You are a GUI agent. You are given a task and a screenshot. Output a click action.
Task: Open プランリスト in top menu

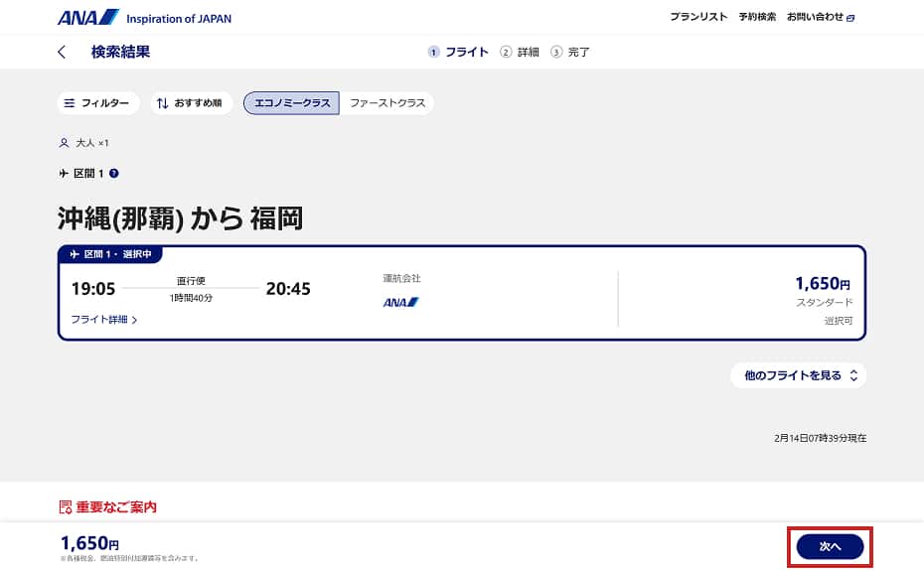tap(698, 17)
